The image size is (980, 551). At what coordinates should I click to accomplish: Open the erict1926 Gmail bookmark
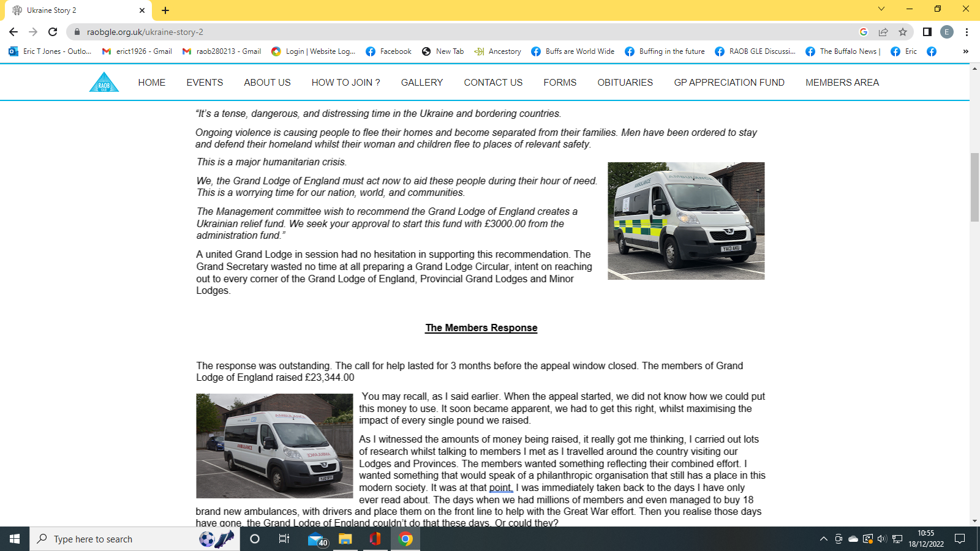tap(137, 51)
